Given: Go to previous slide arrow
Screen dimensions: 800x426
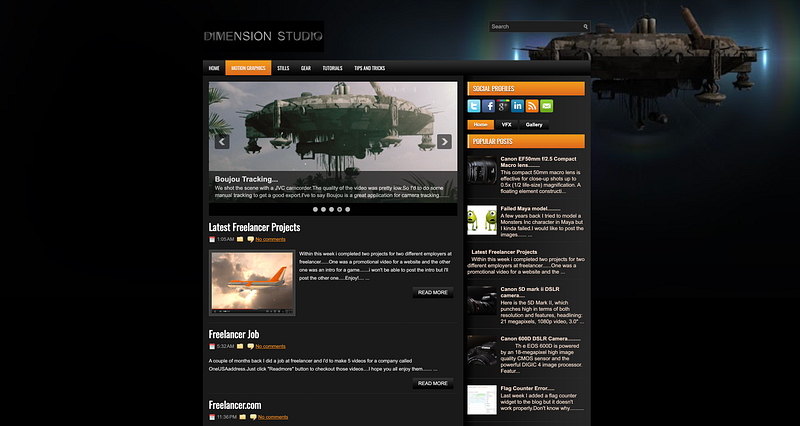Looking at the screenshot, I should [x=222, y=142].
